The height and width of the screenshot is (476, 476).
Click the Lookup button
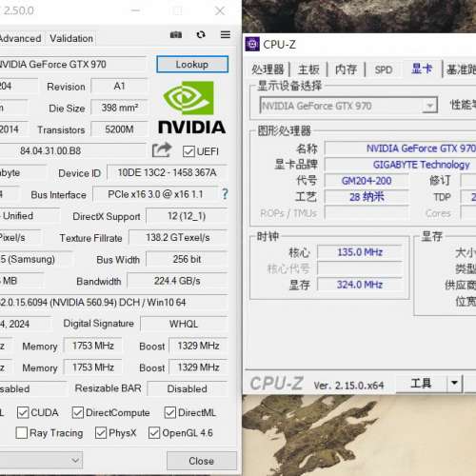(192, 64)
